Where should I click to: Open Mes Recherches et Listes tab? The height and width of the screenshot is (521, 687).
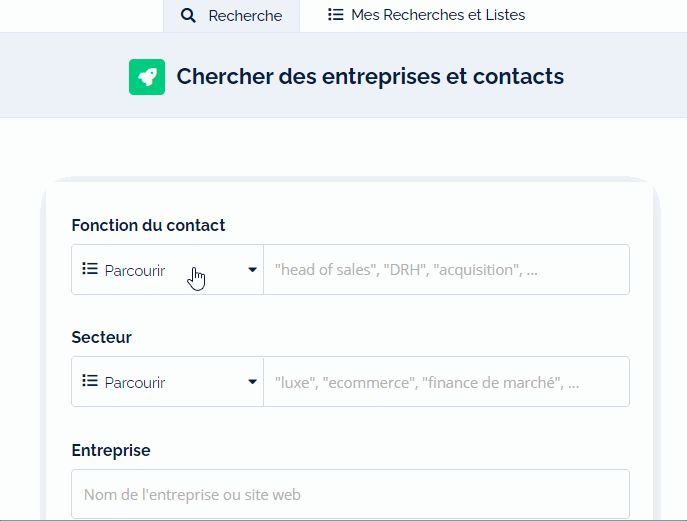tap(426, 15)
